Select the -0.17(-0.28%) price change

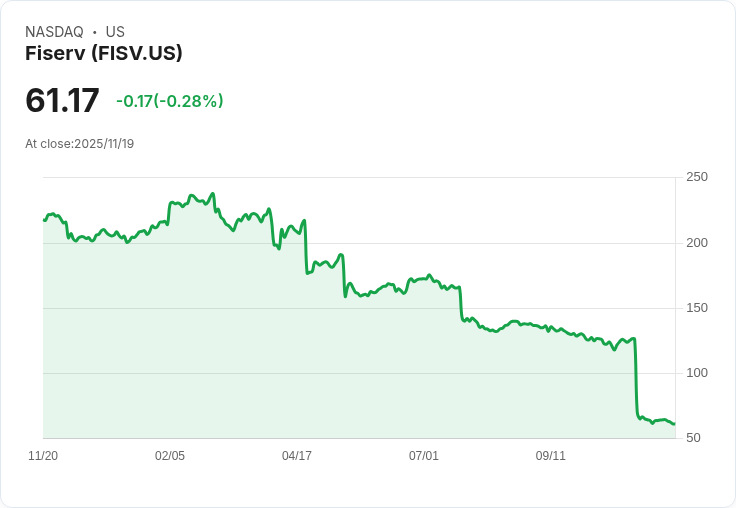click(170, 101)
